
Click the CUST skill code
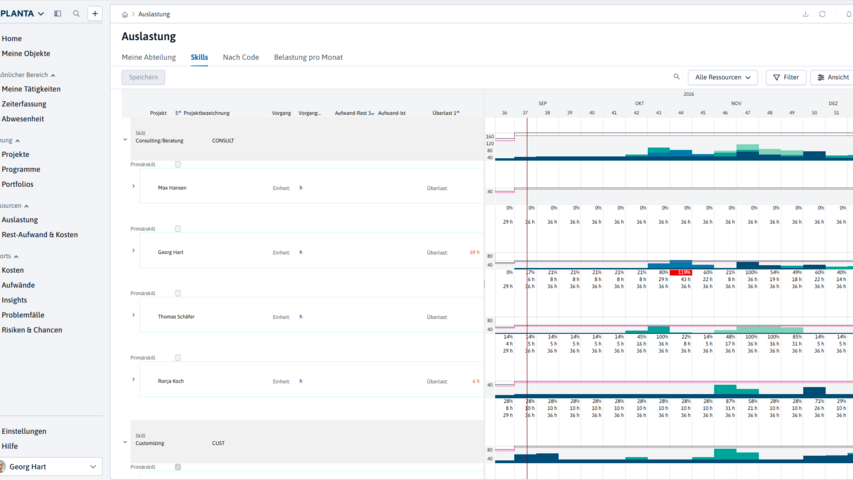pyautogui.click(x=218, y=443)
